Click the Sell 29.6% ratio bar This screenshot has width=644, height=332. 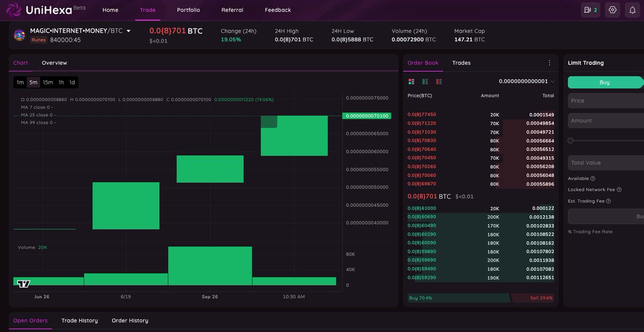click(533, 298)
